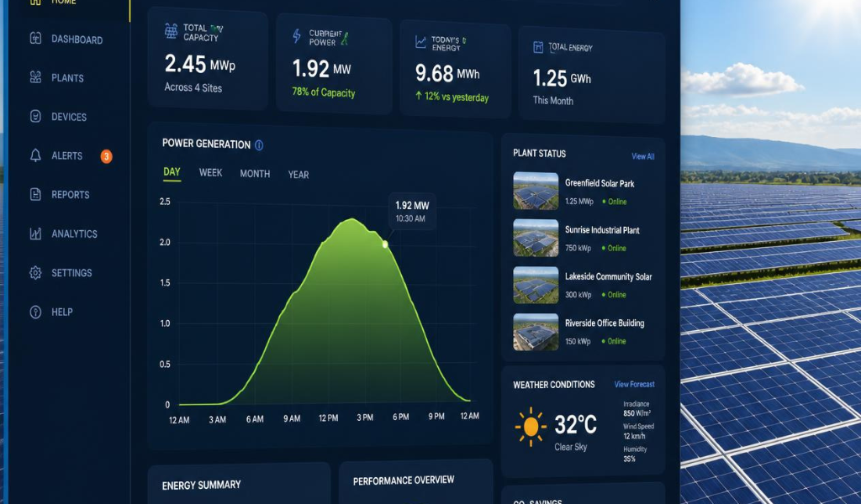Viewport: 861px width, 504px height.
Task: Open Help in the sidebar
Action: (62, 312)
